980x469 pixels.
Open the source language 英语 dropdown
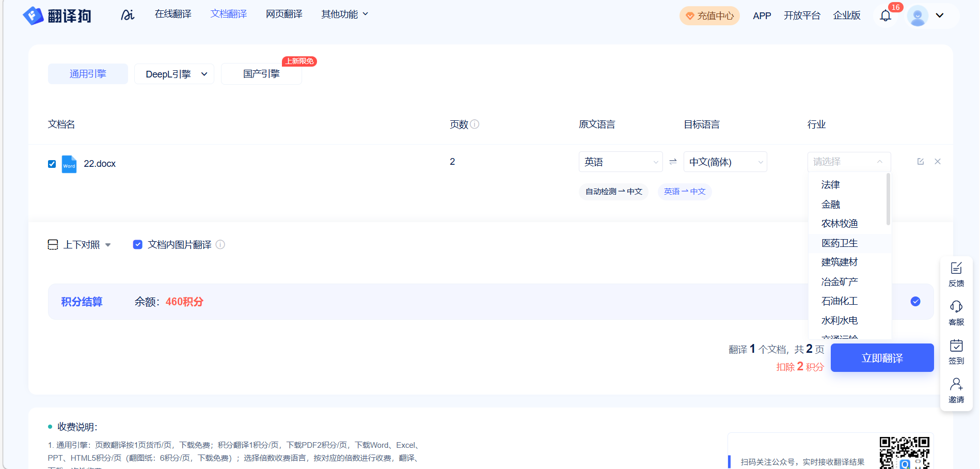pos(621,162)
